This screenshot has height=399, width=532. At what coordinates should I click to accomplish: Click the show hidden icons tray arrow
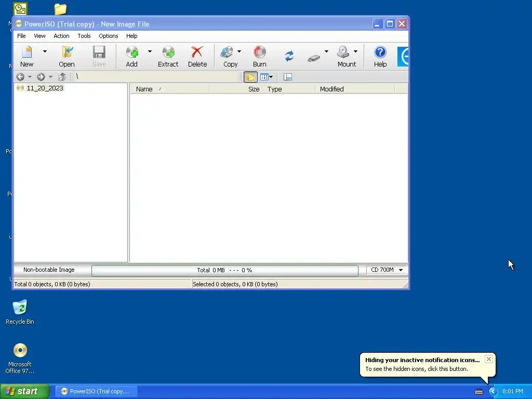(x=493, y=392)
